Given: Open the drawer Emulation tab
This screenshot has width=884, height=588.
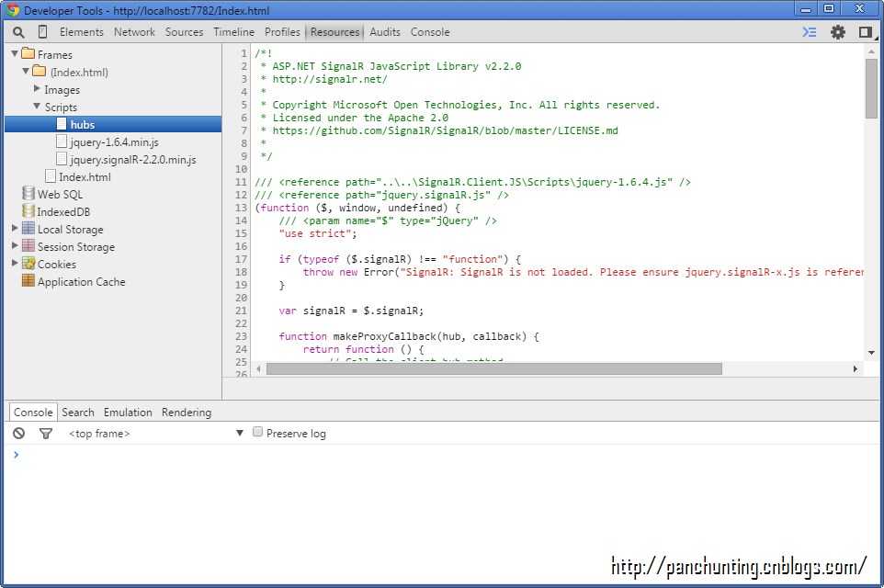Looking at the screenshot, I should point(128,413).
